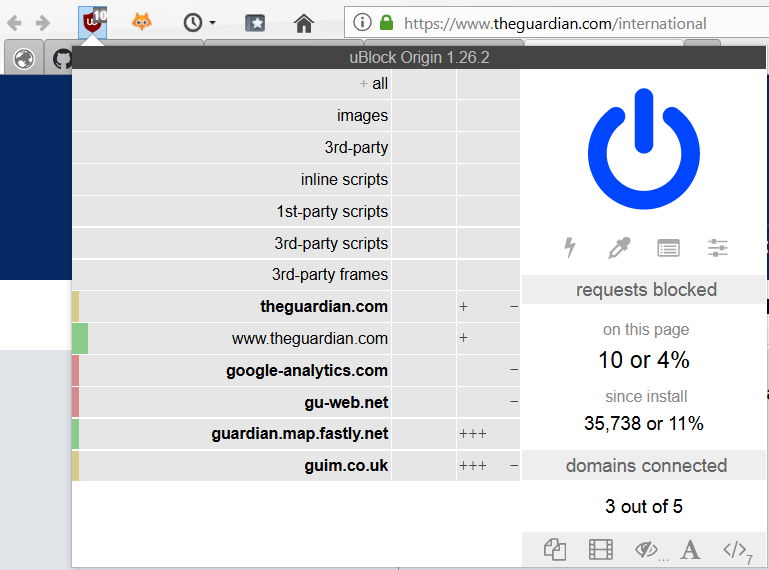This screenshot has height=570, width=769.
Task: Click local rule cell for gu-web.net
Action: coord(488,402)
